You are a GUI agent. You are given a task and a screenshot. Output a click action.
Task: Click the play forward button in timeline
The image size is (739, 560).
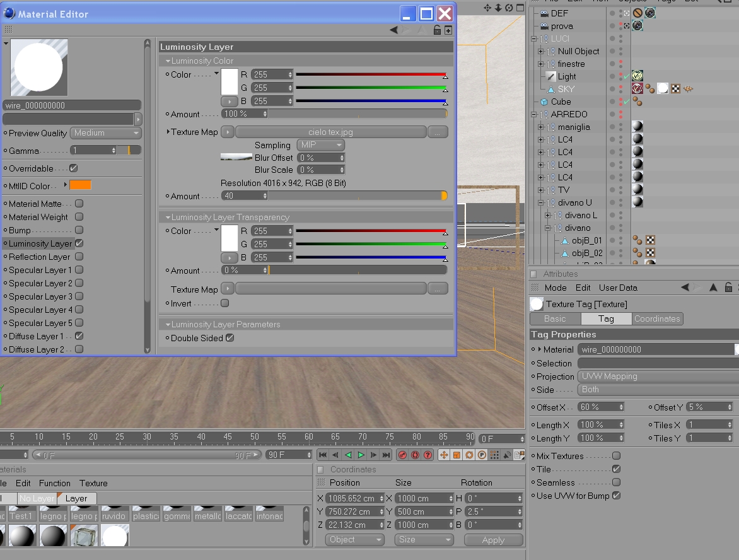coord(361,455)
